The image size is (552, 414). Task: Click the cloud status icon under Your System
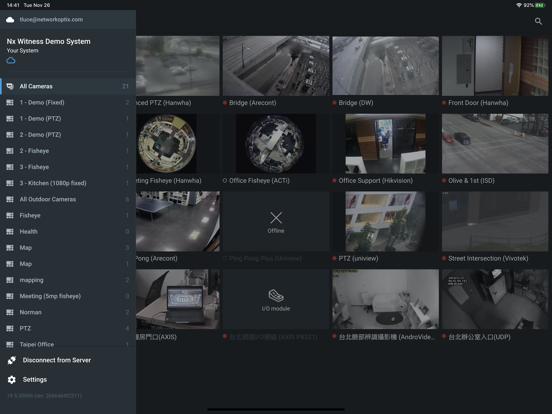point(11,61)
